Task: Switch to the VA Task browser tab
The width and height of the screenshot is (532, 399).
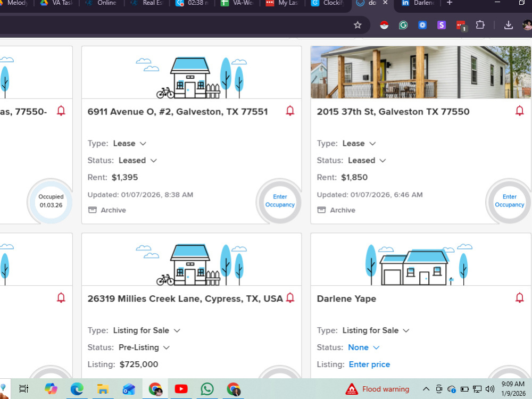Action: point(57,3)
